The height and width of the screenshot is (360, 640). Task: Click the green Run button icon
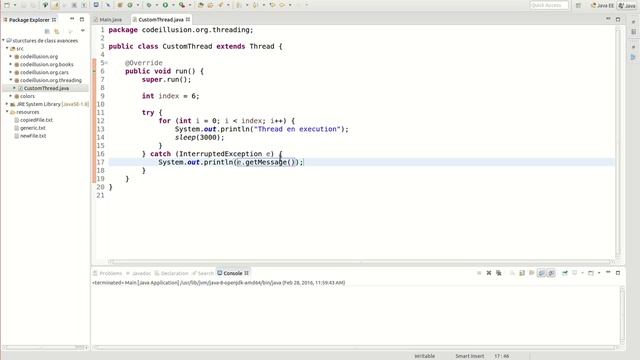(165, 5)
